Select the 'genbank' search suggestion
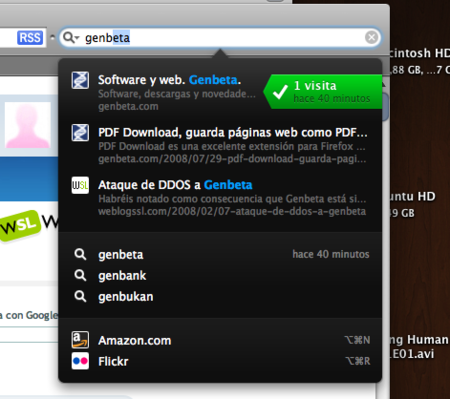450x399 pixels. pos(220,276)
